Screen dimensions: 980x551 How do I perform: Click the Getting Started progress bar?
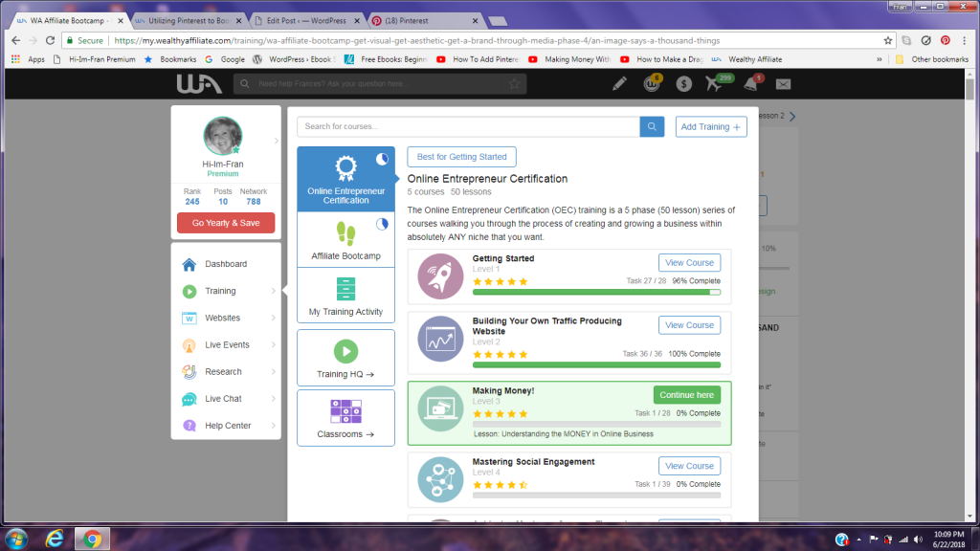pyautogui.click(x=596, y=292)
